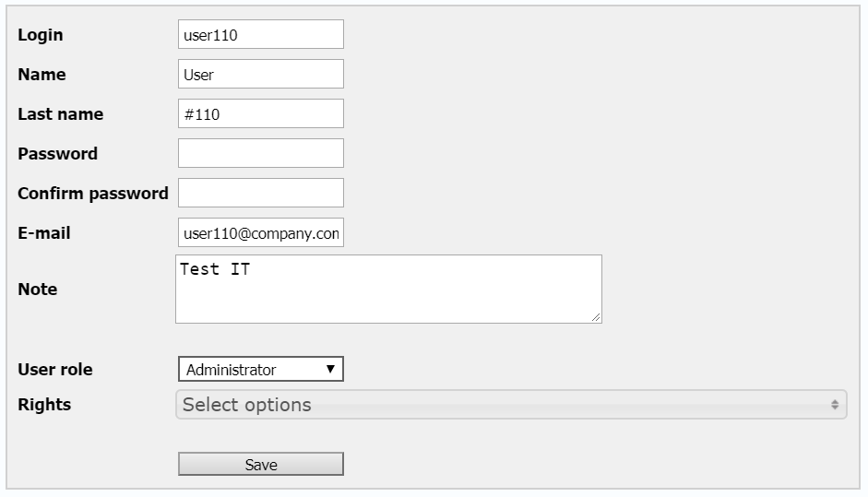This screenshot has width=868, height=497.
Task: Click the Note text area resize handle
Action: click(596, 317)
